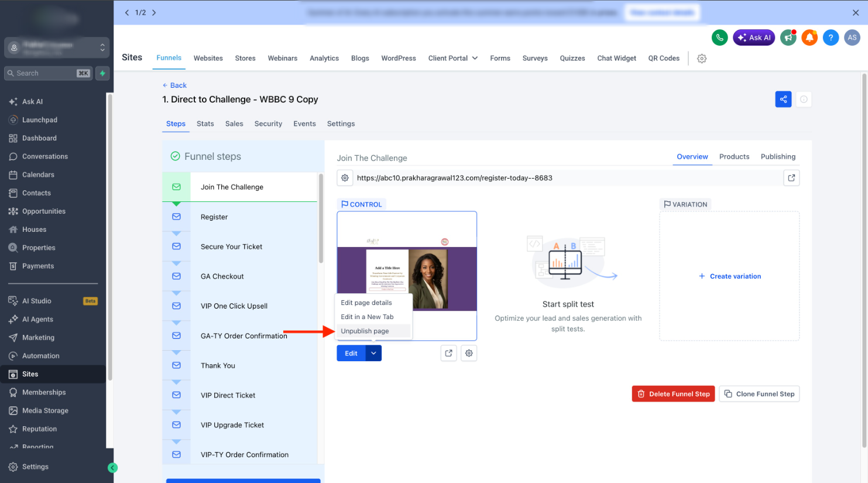Expand the Client Portal dropdown
Viewport: 868px width, 483px height.
[x=453, y=59]
